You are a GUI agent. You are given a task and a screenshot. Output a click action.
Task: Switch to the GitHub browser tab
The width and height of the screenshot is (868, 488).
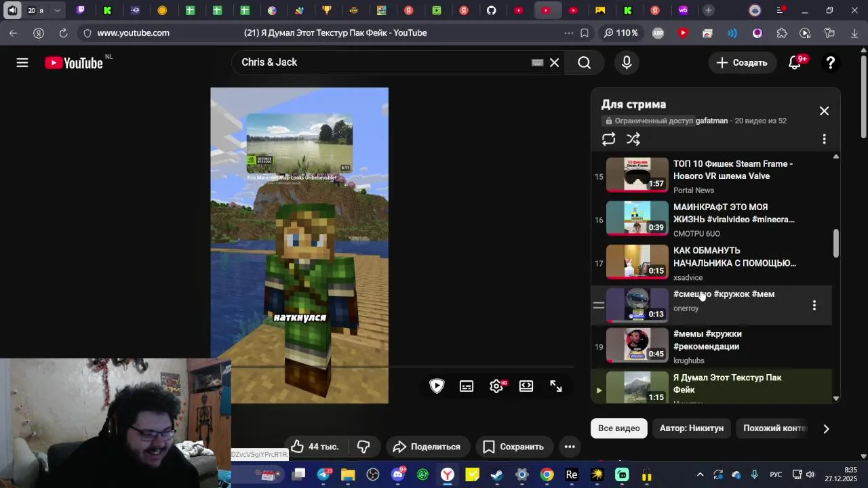click(491, 10)
